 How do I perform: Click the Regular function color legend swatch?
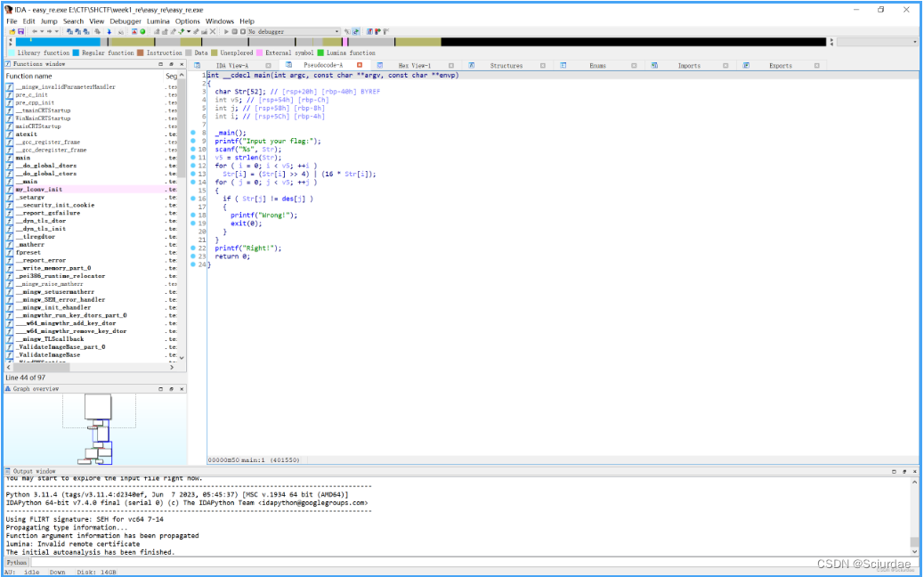pos(75,53)
